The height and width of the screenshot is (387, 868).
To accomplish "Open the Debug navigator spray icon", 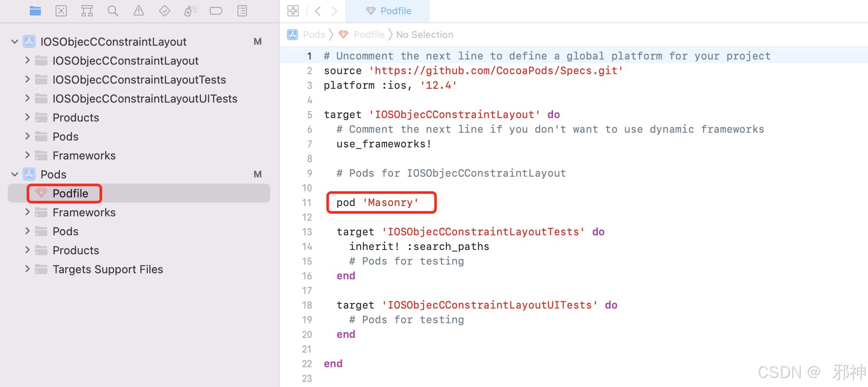I will click(x=190, y=11).
